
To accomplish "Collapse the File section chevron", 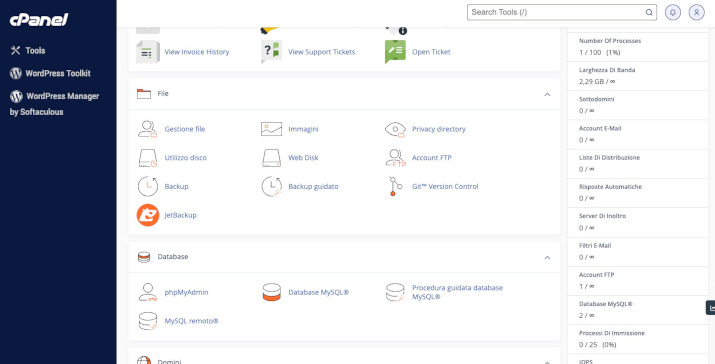I will point(547,94).
